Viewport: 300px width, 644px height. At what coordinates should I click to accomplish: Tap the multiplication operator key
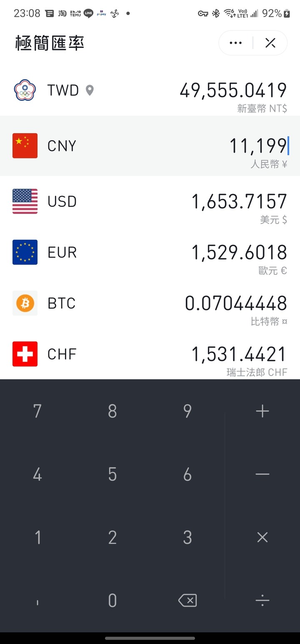pyautogui.click(x=262, y=537)
